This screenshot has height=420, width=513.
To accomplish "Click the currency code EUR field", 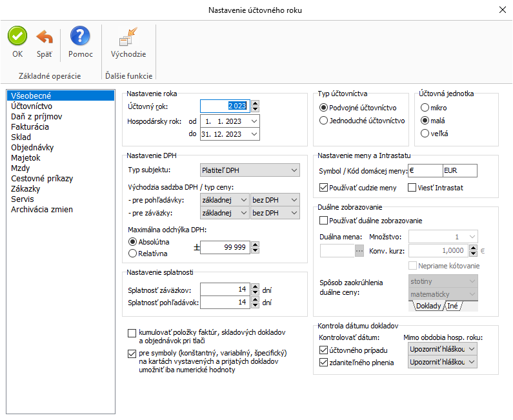I will (x=459, y=170).
